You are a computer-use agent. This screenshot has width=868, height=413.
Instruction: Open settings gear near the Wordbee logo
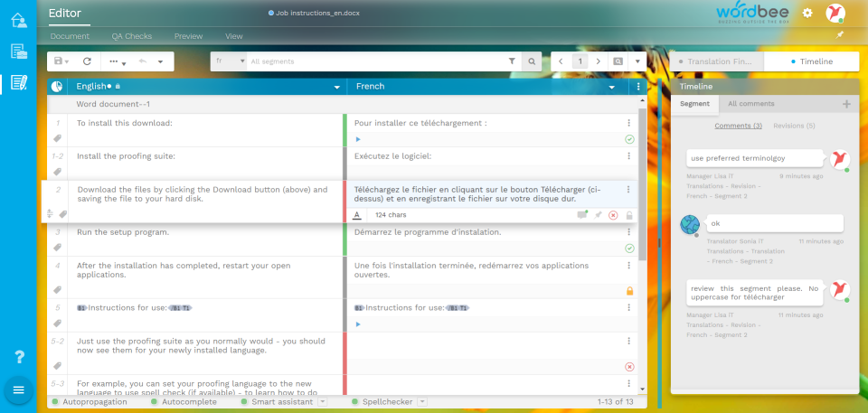pyautogui.click(x=807, y=13)
